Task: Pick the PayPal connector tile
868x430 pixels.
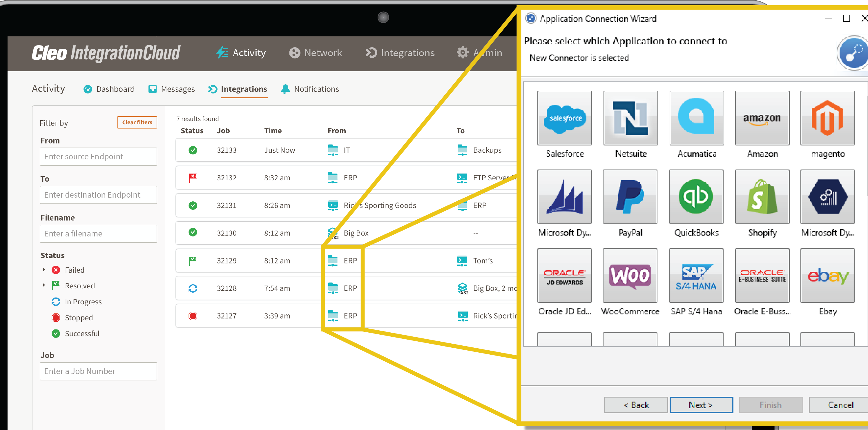Action: [630, 197]
